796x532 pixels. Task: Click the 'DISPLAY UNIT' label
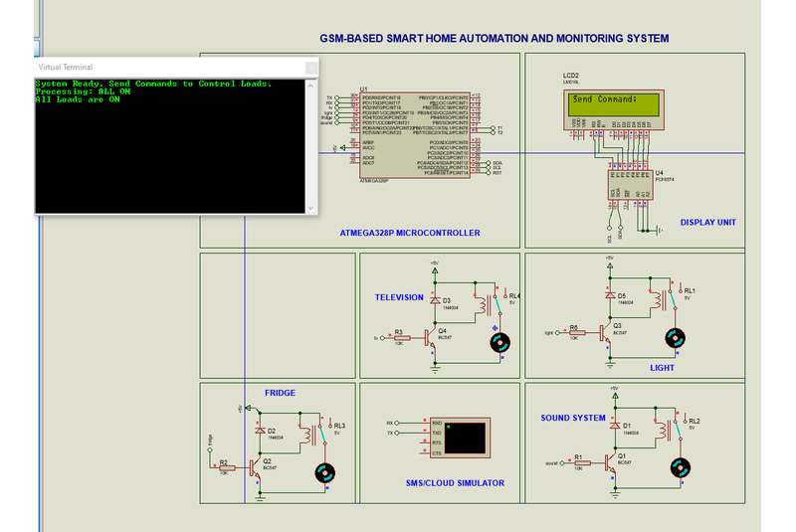[707, 222]
